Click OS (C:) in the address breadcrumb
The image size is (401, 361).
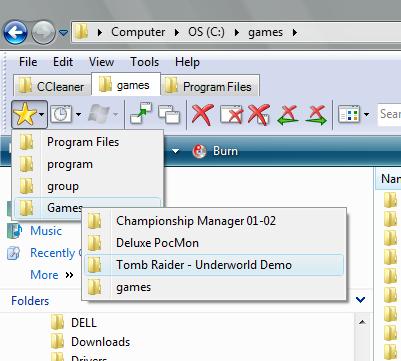pos(206,32)
